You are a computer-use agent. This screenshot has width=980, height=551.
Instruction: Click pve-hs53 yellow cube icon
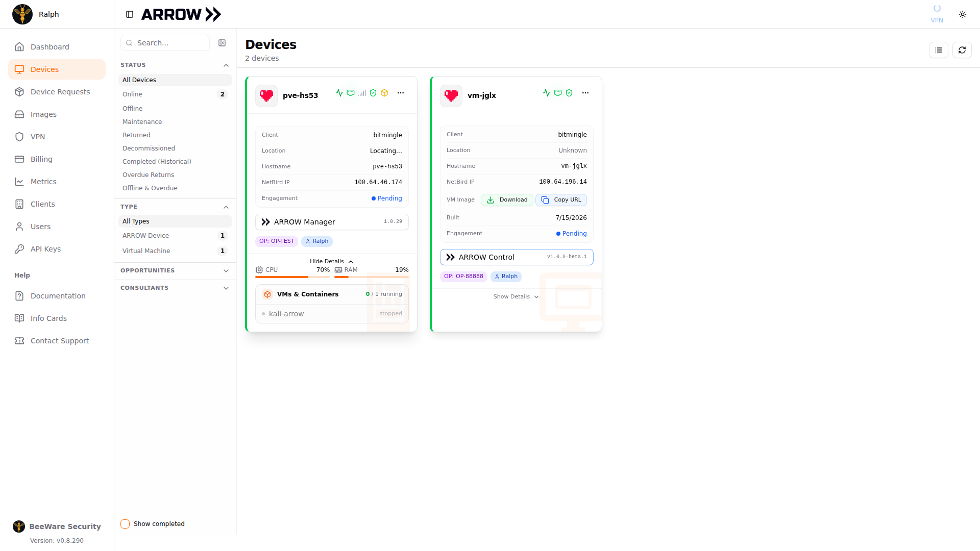tap(384, 93)
